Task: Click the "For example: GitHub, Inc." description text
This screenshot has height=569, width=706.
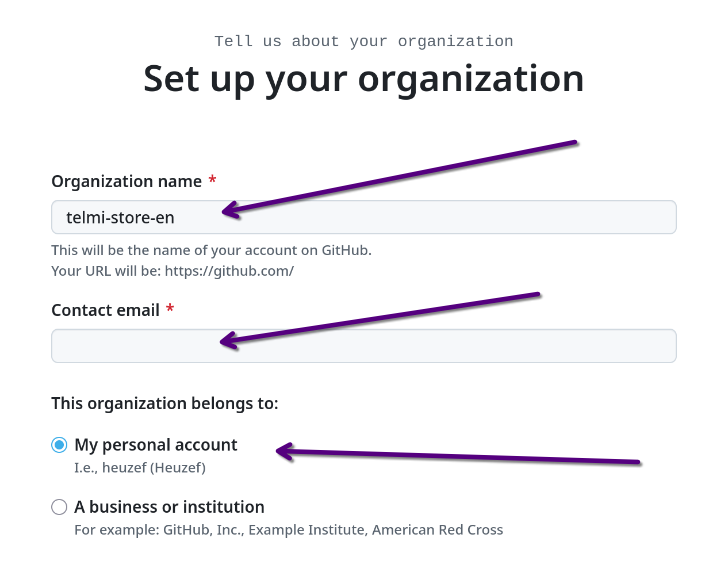Action: (x=288, y=529)
